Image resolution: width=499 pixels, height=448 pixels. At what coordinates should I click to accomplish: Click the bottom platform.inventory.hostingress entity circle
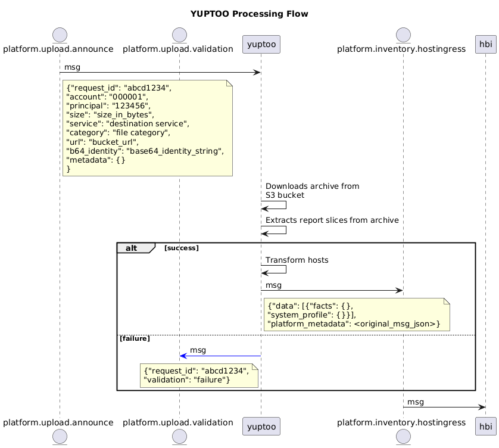point(403,436)
